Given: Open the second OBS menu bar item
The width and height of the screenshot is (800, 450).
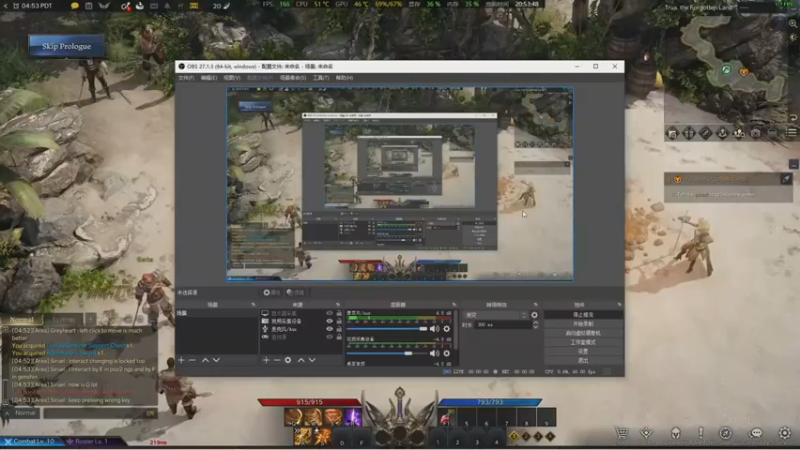Looking at the screenshot, I should [x=209, y=78].
